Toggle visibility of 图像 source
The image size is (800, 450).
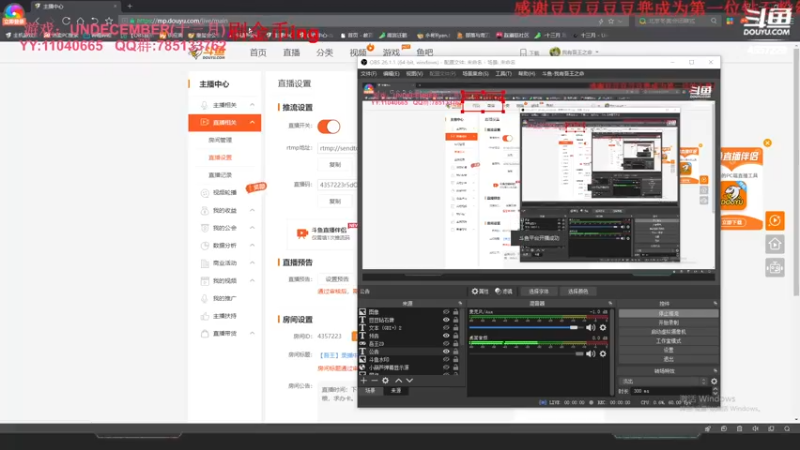[446, 312]
